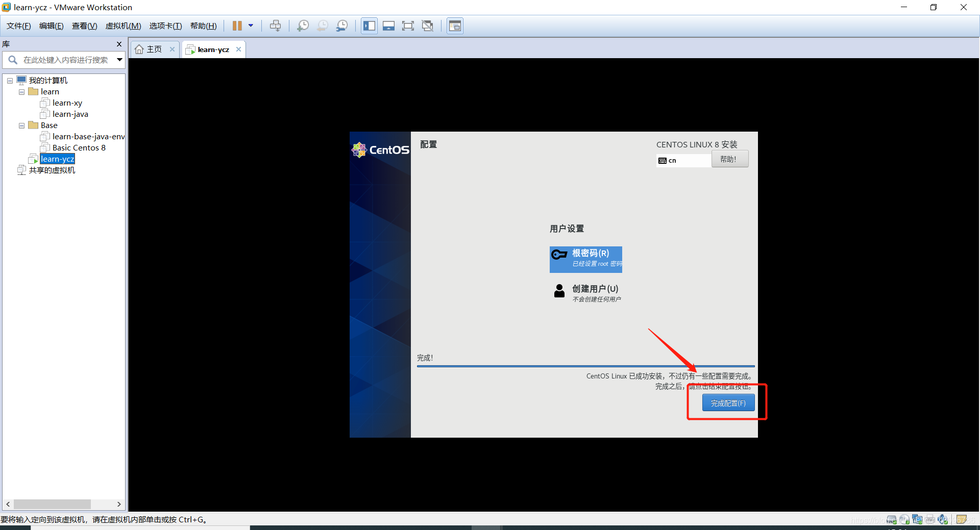Click the installation progress bar
Viewport: 980px width, 530px height.
(585, 366)
